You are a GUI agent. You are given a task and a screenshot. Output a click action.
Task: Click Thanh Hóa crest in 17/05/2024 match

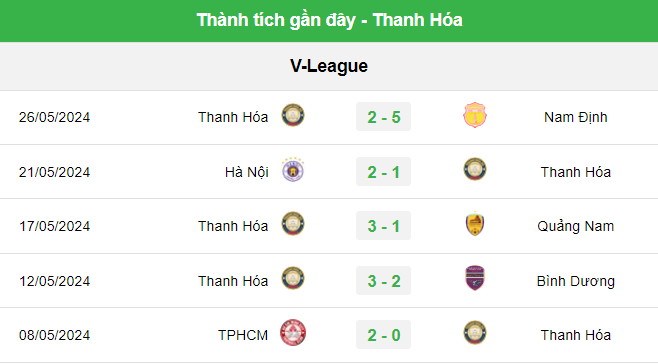pos(293,224)
